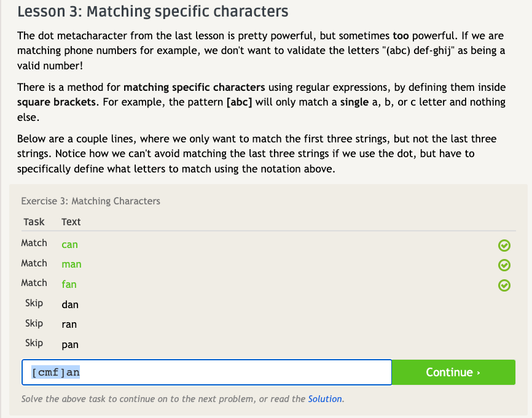Click the "Task" column header
The width and height of the screenshot is (532, 418).
(x=34, y=222)
